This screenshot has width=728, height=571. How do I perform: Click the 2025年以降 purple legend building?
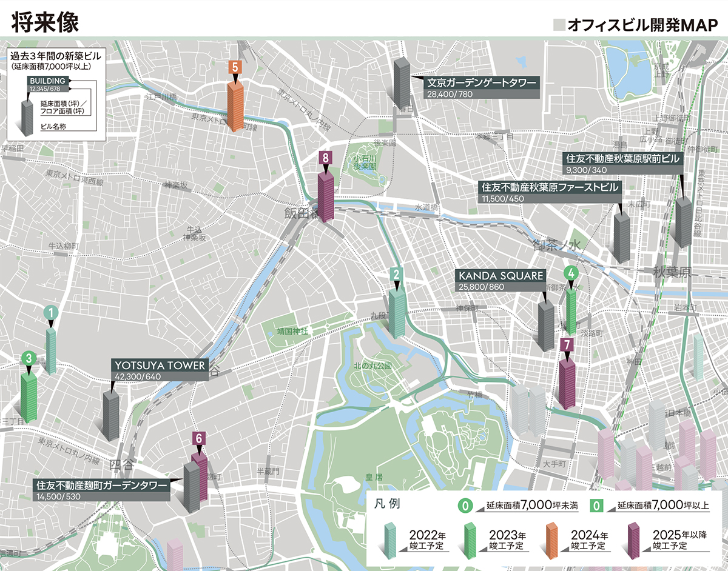click(634, 540)
